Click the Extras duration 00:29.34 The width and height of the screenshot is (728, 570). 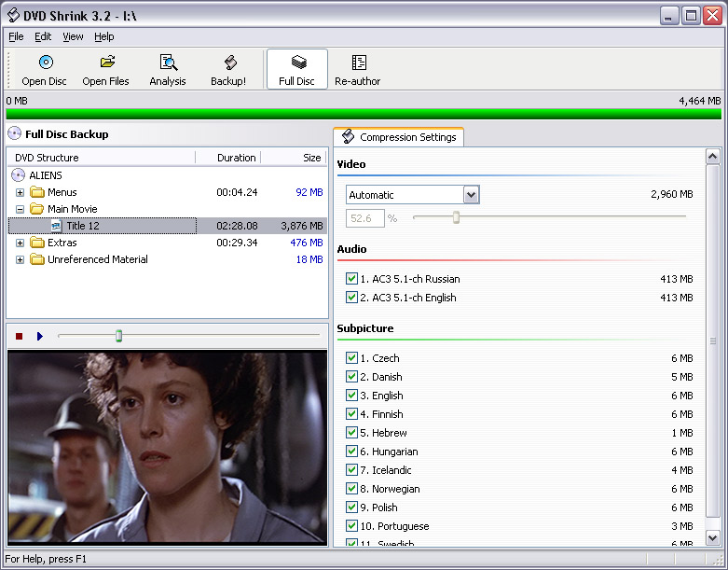click(x=237, y=243)
